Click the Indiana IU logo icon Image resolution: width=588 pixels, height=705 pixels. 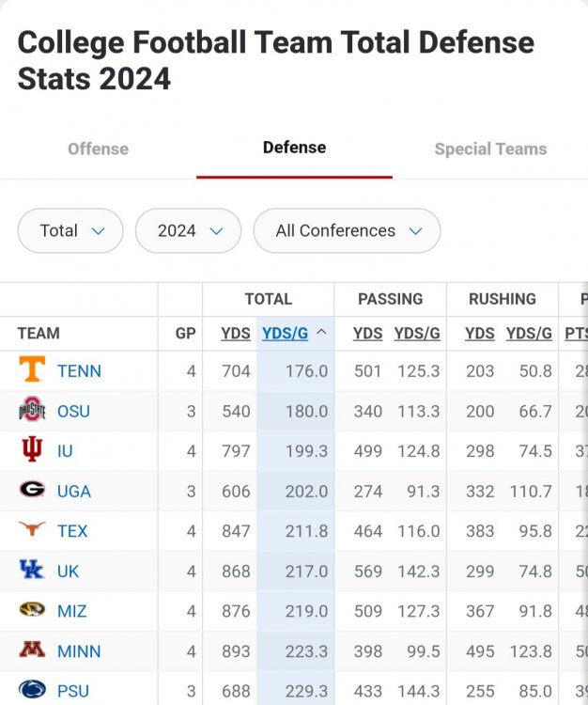click(32, 450)
